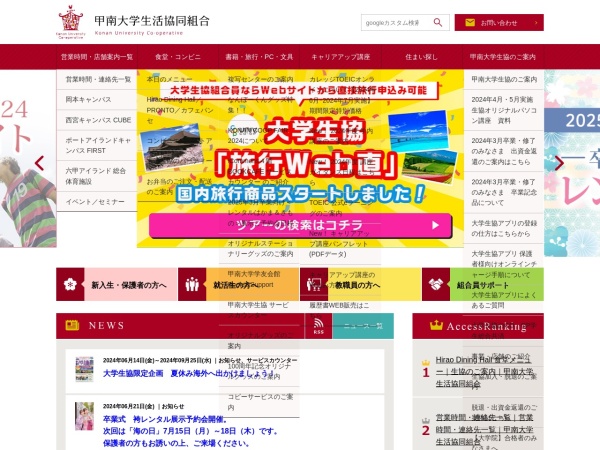This screenshot has height=450, width=600.
Task: Show next slide with right arrow
Action: (x=559, y=163)
